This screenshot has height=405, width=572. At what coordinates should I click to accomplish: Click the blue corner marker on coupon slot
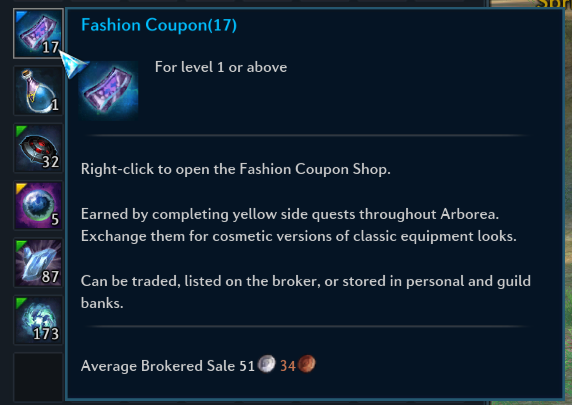coord(22,16)
